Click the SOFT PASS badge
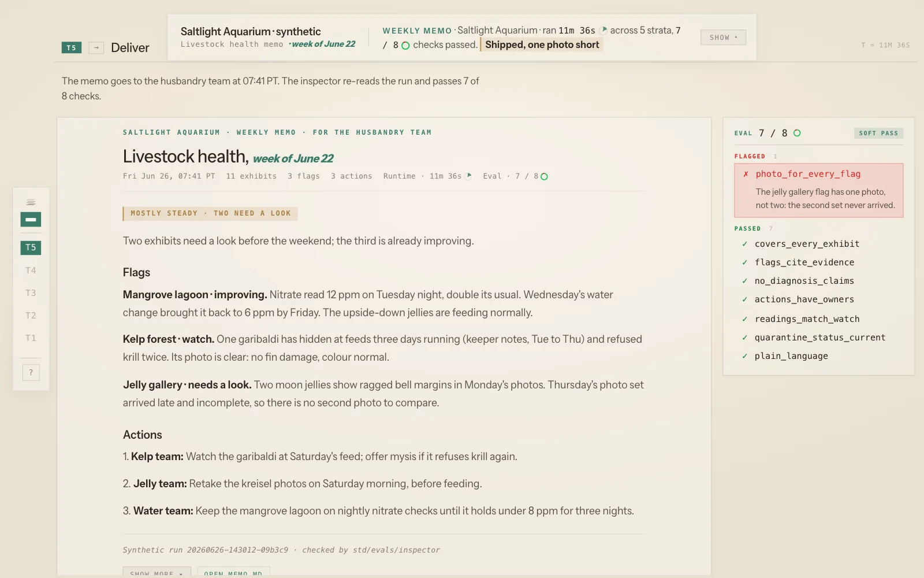This screenshot has width=924, height=578. click(878, 134)
